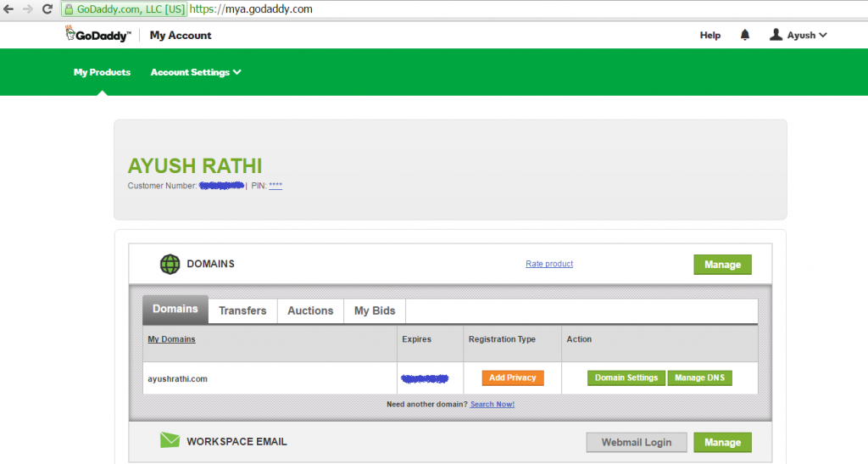Open the Auctions tab
Image resolution: width=868 pixels, height=464 pixels.
pyautogui.click(x=310, y=310)
